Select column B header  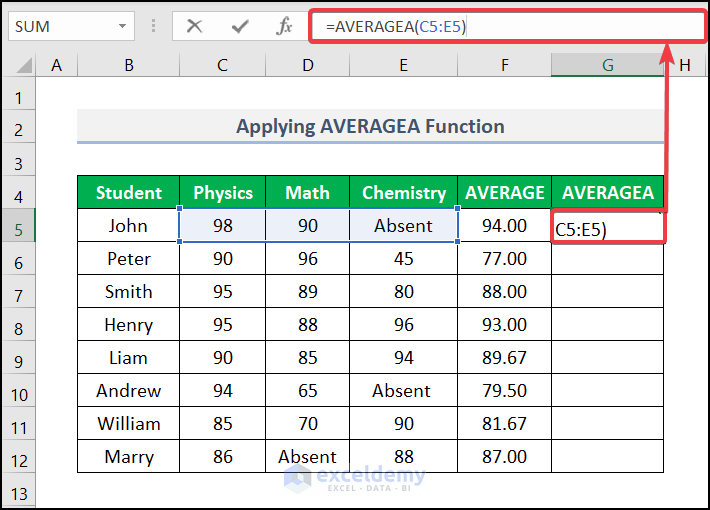[129, 65]
